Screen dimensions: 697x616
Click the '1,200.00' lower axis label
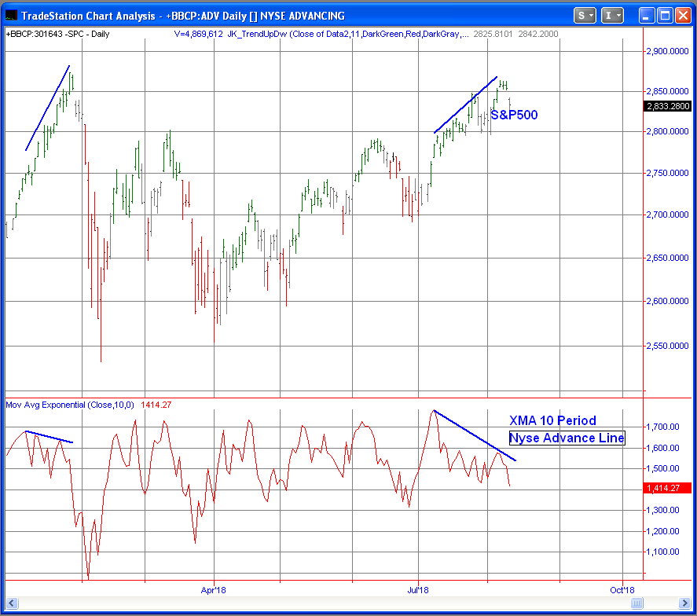pyautogui.click(x=662, y=531)
